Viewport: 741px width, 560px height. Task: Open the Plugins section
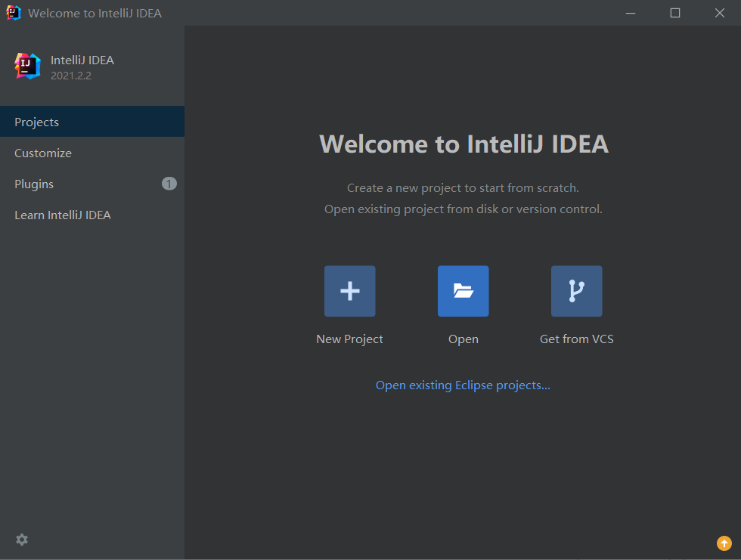[x=34, y=184]
